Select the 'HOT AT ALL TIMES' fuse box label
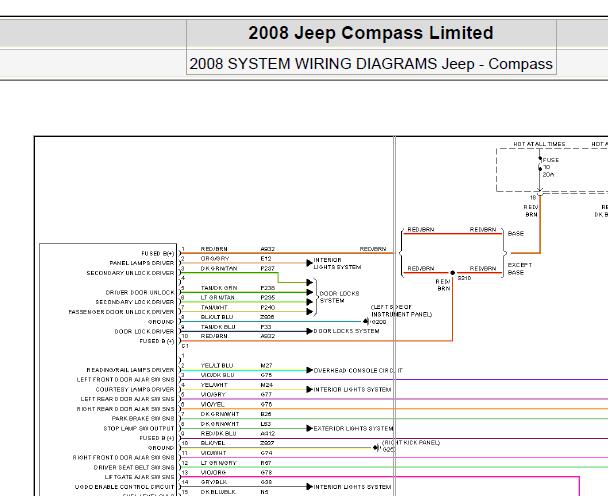Screen dimensions: 608x496 (539, 144)
